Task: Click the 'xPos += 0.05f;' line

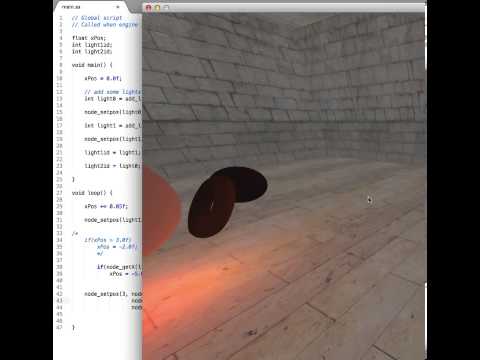Action: [x=106, y=206]
